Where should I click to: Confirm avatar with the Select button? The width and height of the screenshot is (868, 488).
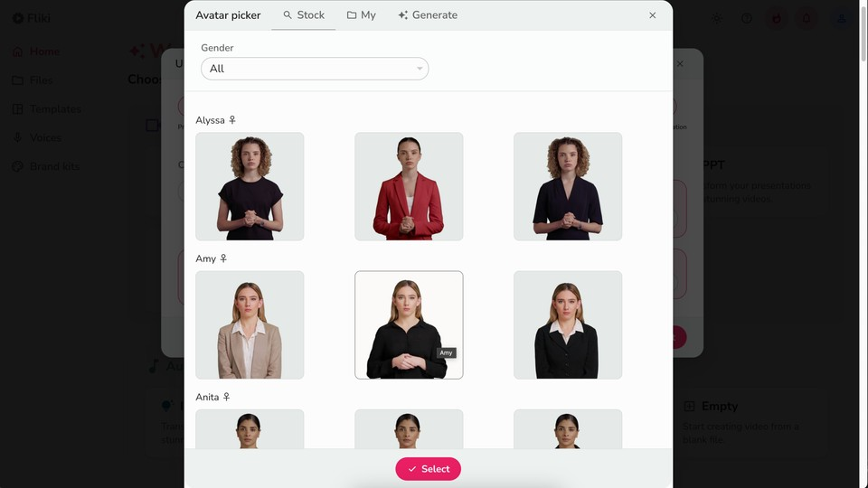(428, 469)
